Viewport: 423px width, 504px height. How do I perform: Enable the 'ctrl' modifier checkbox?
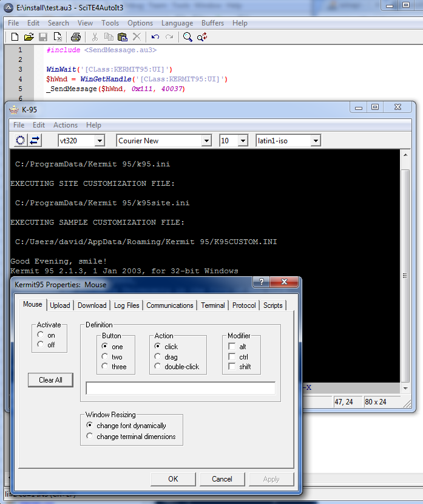(x=232, y=356)
